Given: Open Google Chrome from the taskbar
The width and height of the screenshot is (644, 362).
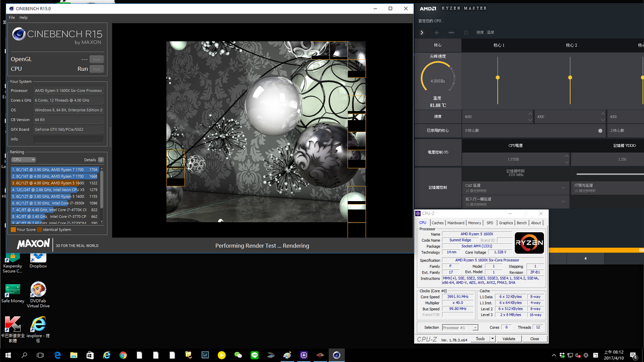Looking at the screenshot, I should point(123,355).
